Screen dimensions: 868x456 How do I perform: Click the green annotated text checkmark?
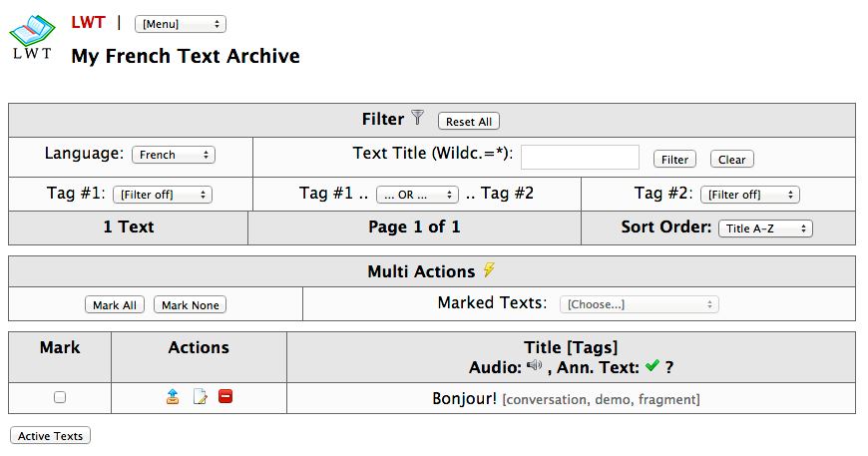(652, 366)
